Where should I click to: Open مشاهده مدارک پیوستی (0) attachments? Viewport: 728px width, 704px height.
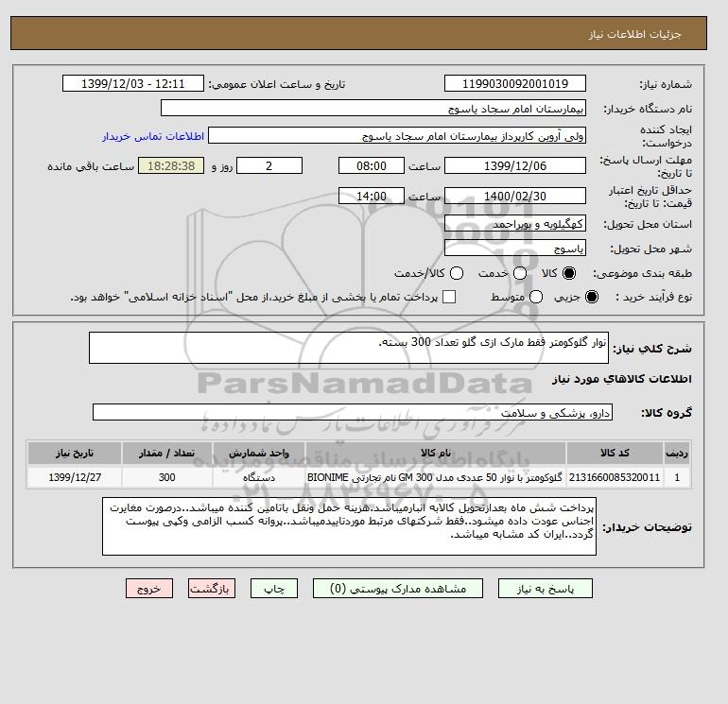[398, 589]
